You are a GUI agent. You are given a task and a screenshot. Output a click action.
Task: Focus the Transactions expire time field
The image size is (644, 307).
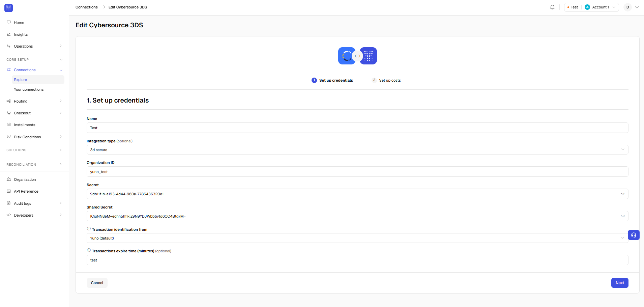click(x=357, y=260)
